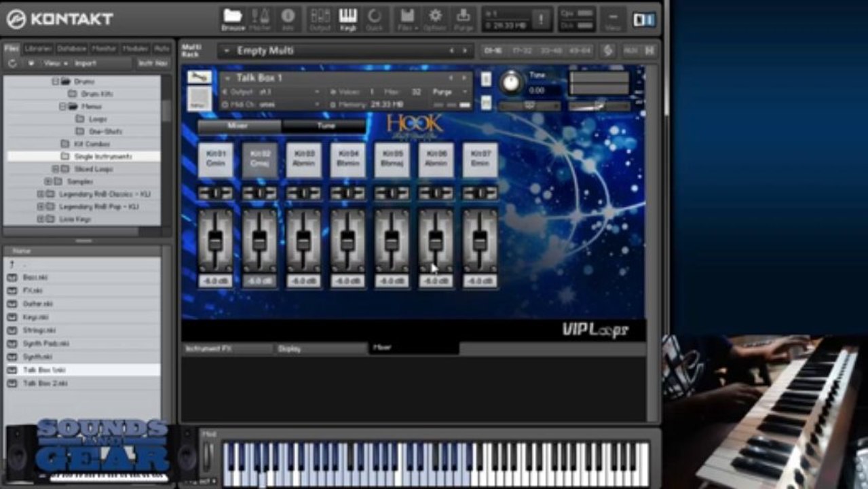Collapse the Menus folder
Screen dimensions: 868x489
(x=62, y=107)
